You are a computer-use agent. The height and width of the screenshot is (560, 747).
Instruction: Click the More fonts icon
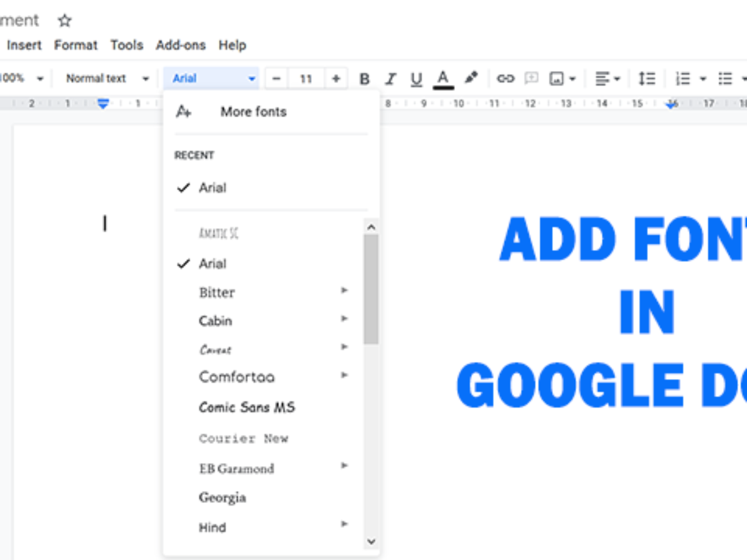point(184,112)
